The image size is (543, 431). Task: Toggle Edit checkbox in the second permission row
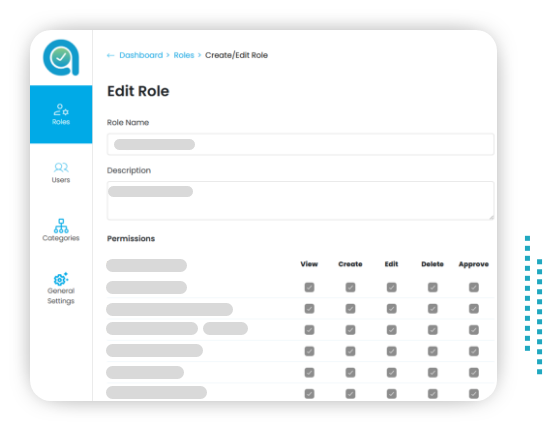[392, 308]
